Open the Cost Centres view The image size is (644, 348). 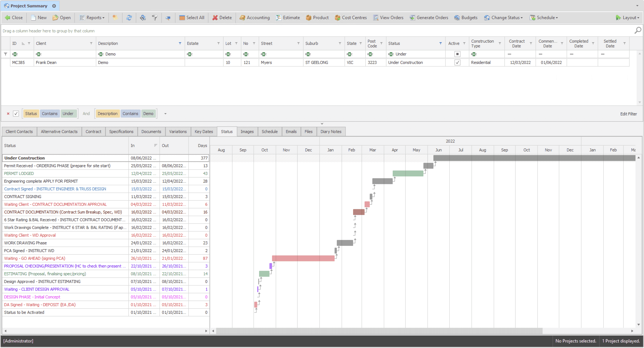pyautogui.click(x=351, y=18)
